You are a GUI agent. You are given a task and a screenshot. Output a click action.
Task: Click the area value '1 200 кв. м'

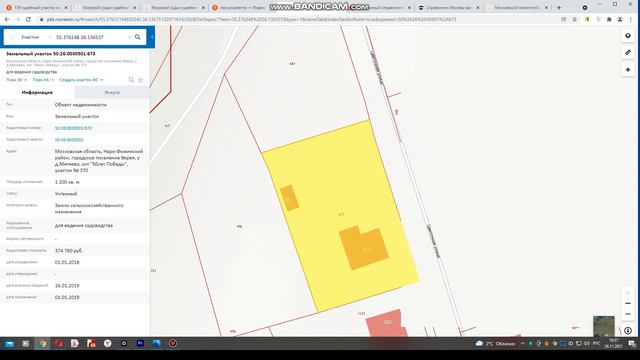point(67,182)
